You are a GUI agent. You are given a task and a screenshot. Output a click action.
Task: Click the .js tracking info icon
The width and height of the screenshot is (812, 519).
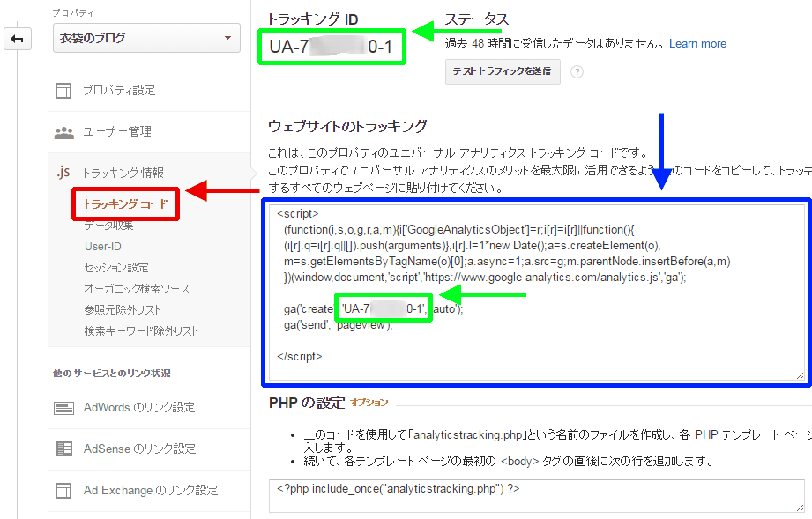(x=63, y=173)
